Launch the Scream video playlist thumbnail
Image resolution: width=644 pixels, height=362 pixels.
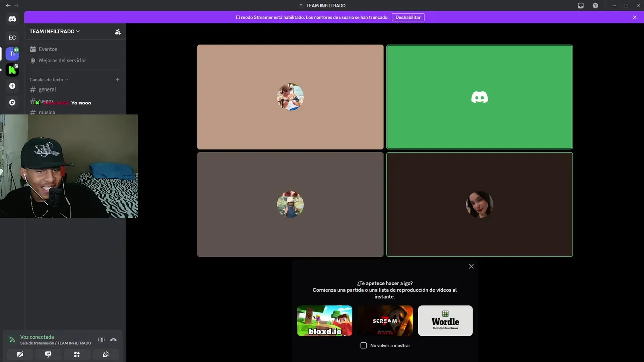385,321
